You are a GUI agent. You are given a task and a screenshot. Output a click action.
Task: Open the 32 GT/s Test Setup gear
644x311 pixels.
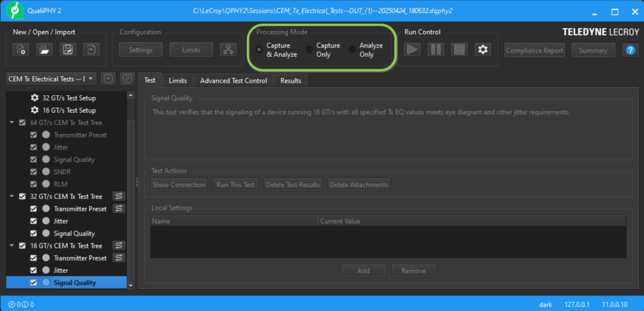point(35,98)
